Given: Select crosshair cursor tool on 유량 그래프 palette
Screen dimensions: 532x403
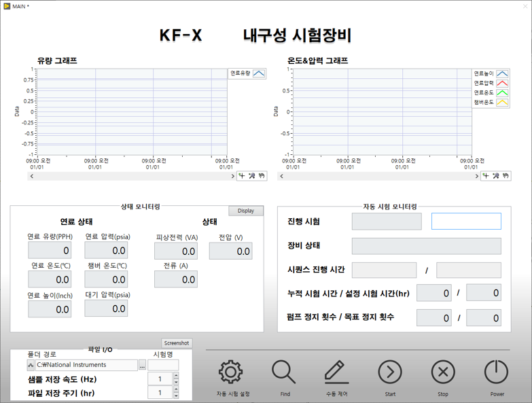Looking at the screenshot, I should [x=242, y=176].
